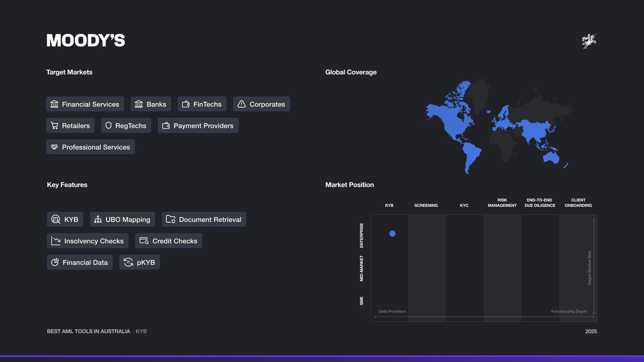Click the shield icon in RegTechs tag
This screenshot has width=644, height=362.
point(108,125)
